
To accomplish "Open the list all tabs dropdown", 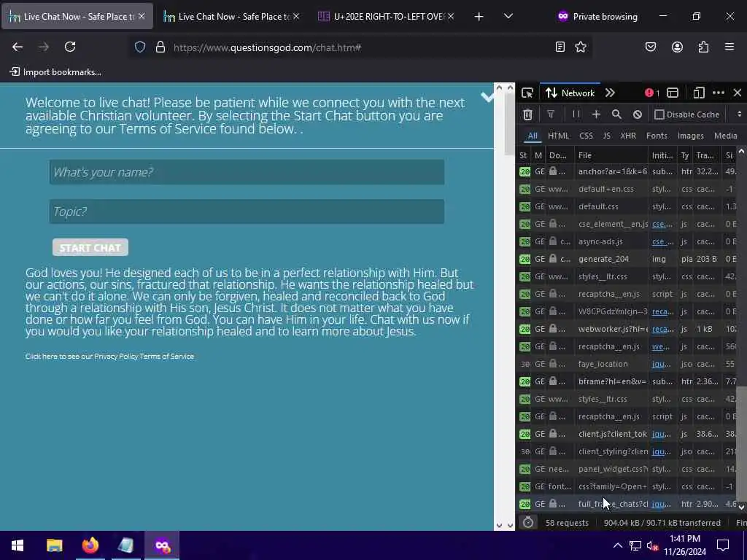I will pyautogui.click(x=508, y=16).
